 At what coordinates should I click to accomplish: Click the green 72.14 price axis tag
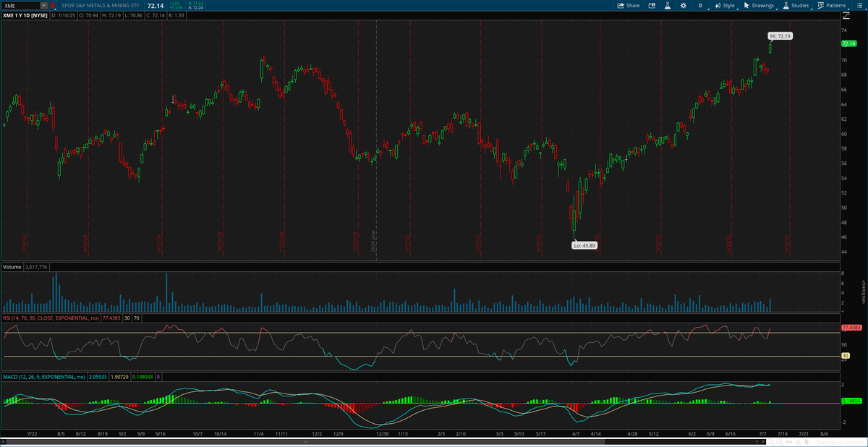point(848,43)
